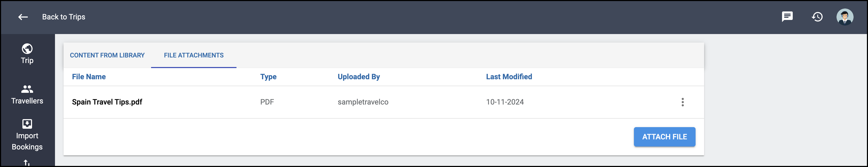Click the Travellers sidebar label

(27, 101)
